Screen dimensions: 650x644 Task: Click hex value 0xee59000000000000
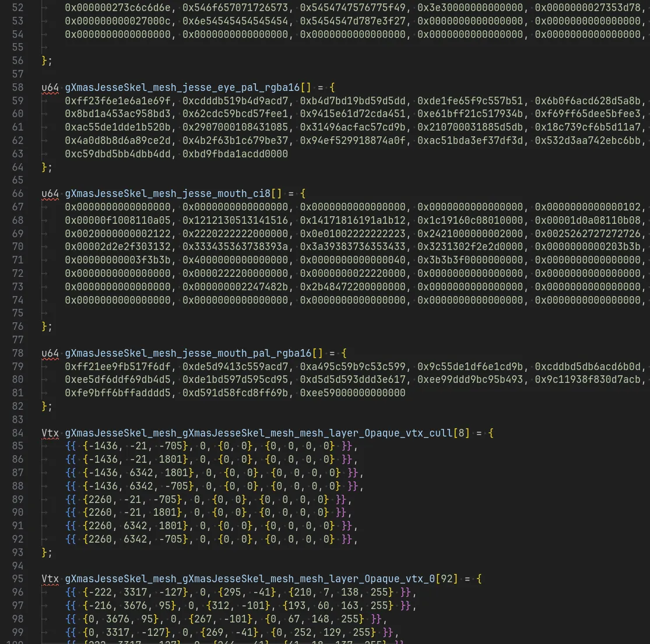coord(353,393)
